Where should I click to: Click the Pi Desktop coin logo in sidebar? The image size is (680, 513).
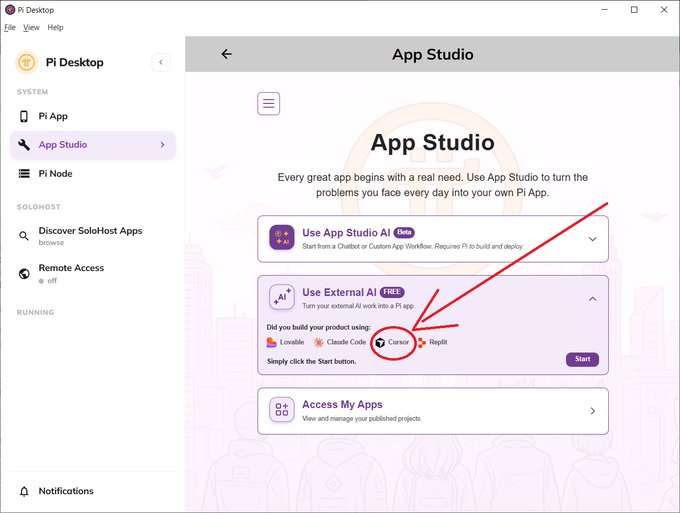click(x=26, y=62)
